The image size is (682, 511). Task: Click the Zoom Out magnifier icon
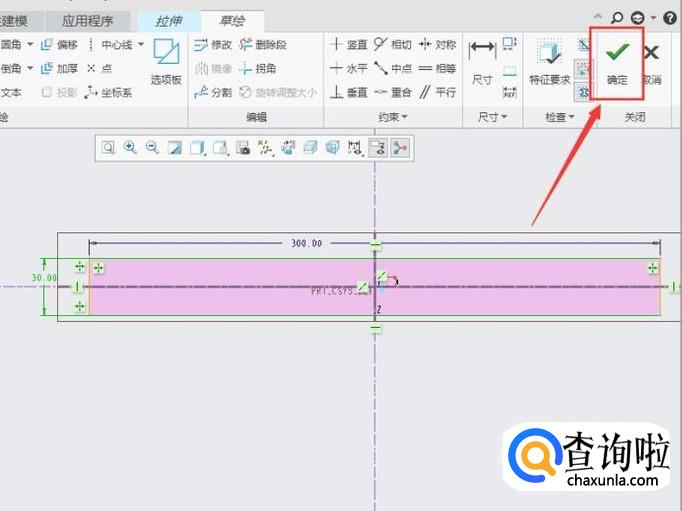click(152, 148)
